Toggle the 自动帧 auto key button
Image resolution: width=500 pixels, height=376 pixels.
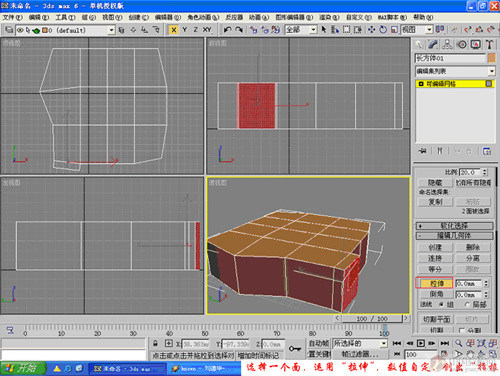(319, 343)
